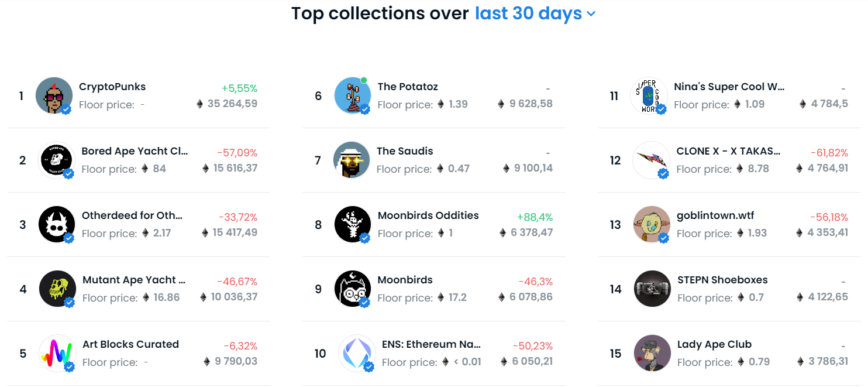This screenshot has width=868, height=387.
Task: Click the CryptoPunks volume value 35 264,59
Action: coord(232,104)
